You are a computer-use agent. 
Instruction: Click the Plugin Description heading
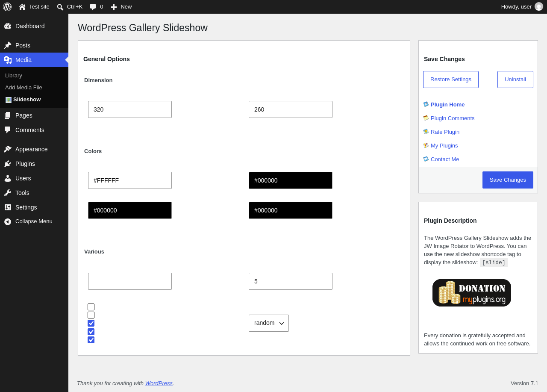(x=450, y=221)
